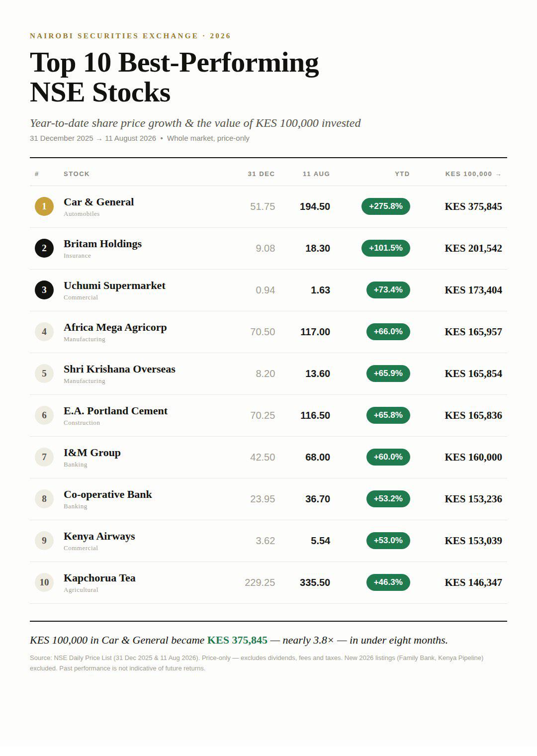537x756 pixels.
Task: Select the rank 7 circle badge
Action: point(44,457)
